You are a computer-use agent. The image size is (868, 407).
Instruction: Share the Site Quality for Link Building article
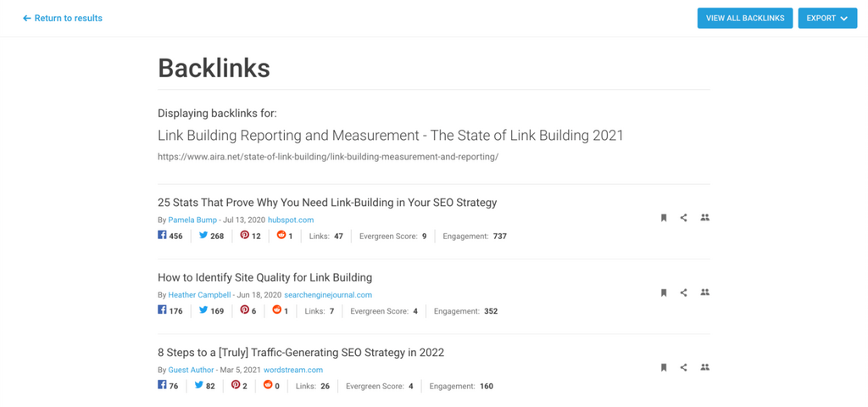coord(684,293)
